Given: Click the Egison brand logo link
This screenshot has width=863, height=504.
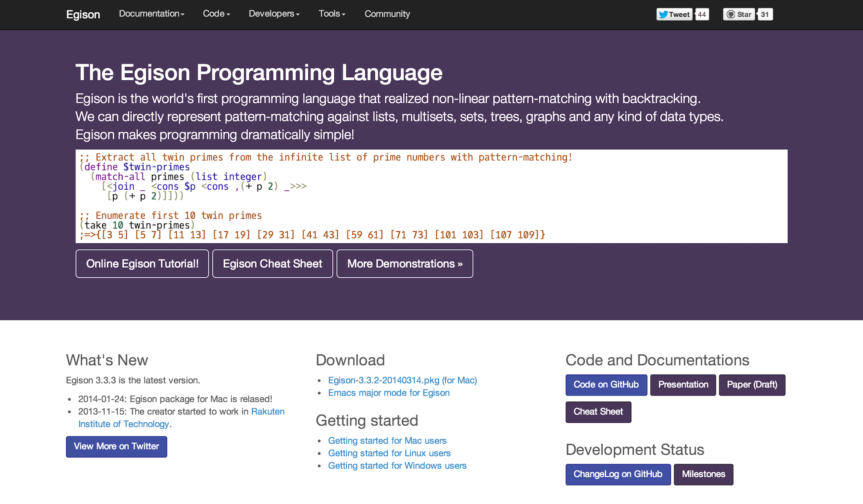Looking at the screenshot, I should (x=83, y=15).
